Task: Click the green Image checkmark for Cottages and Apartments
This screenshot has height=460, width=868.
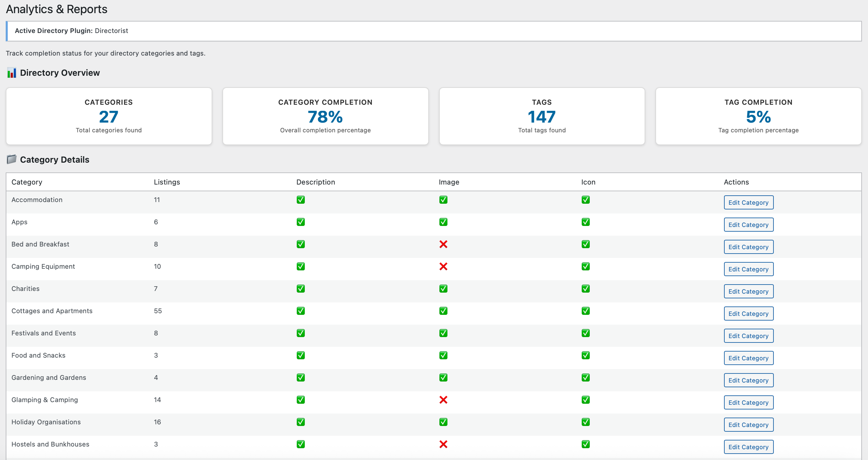Action: click(x=443, y=310)
